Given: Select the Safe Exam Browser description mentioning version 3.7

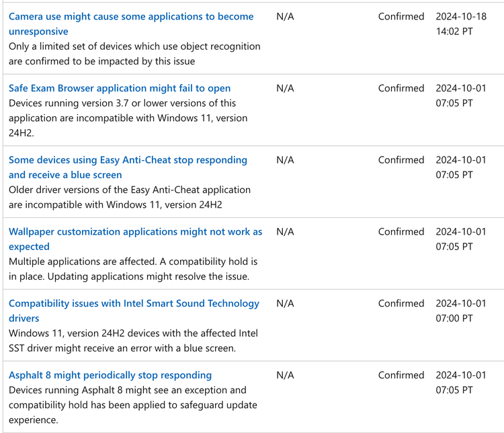Looking at the screenshot, I should pyautogui.click(x=128, y=118).
